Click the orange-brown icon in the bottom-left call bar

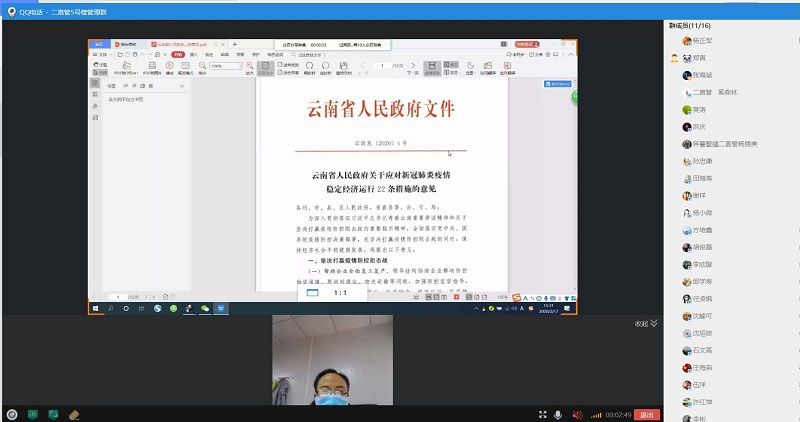pos(73,414)
